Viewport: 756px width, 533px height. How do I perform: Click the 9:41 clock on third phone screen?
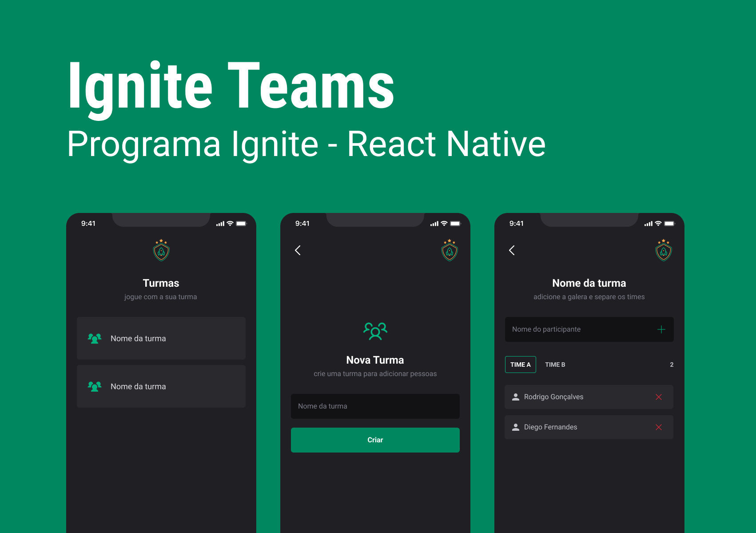[x=517, y=224]
